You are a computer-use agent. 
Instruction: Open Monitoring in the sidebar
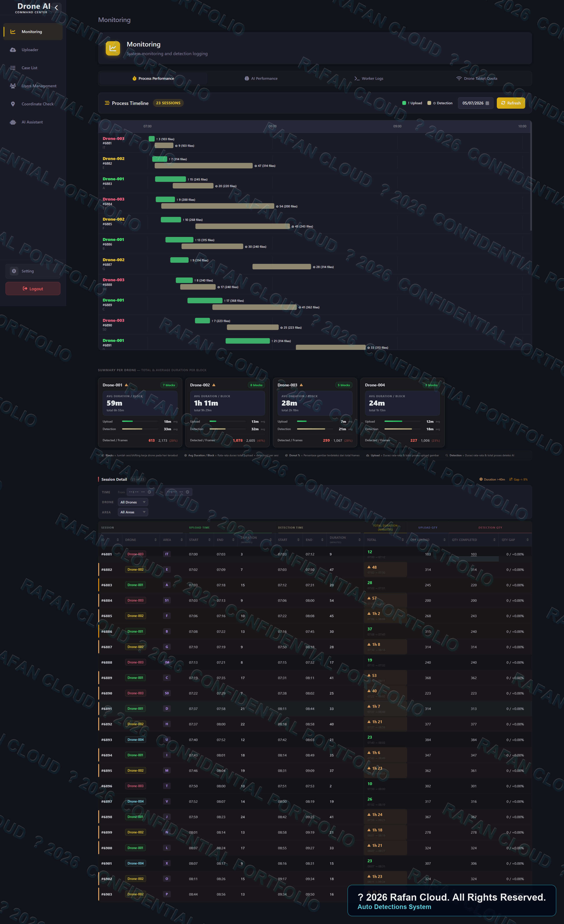(33, 32)
